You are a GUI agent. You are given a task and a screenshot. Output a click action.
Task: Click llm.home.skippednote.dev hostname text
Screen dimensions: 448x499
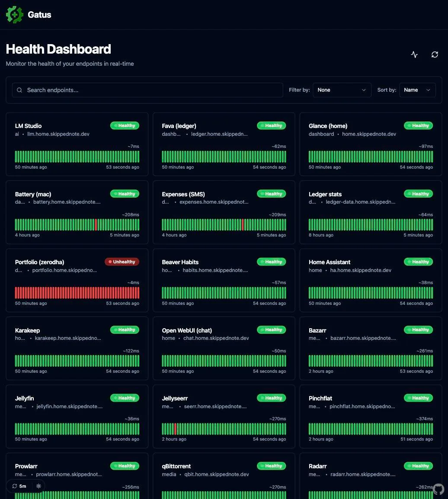pyautogui.click(x=58, y=134)
